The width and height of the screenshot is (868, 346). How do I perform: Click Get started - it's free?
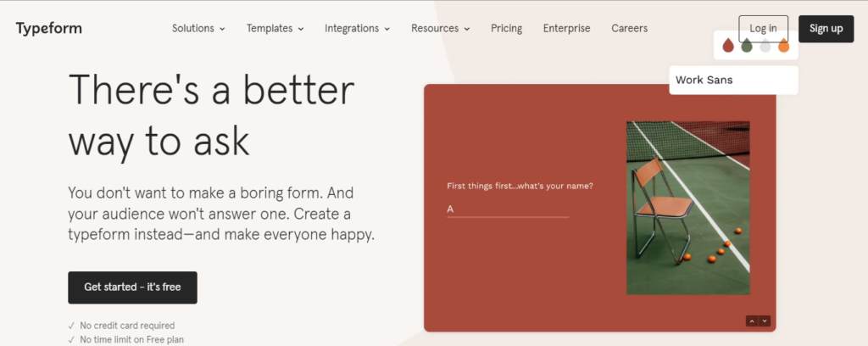[x=132, y=287]
